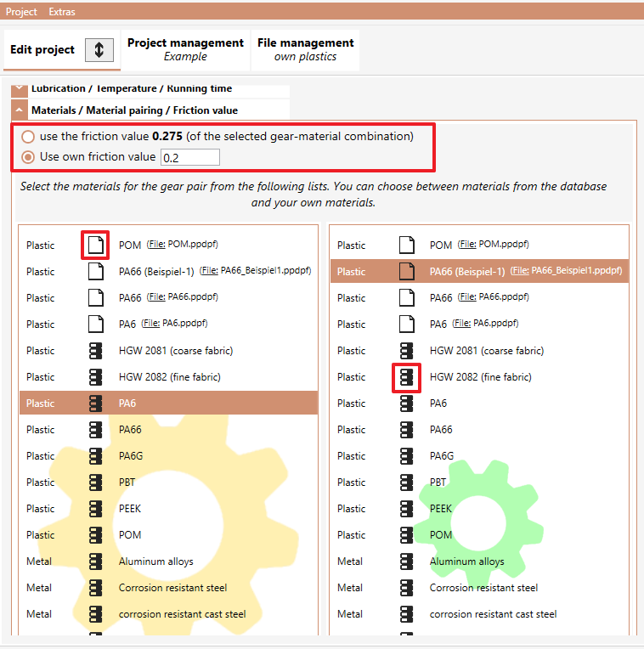Click inside the own friction value input field

point(190,157)
